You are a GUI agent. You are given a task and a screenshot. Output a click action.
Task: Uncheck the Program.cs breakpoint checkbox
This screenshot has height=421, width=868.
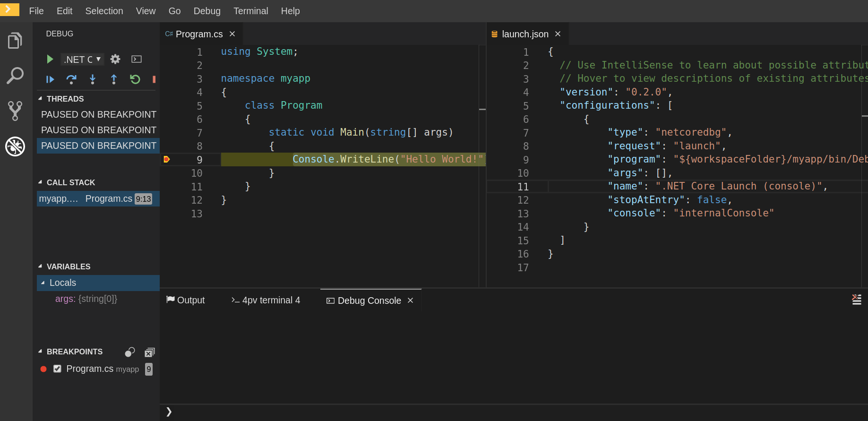(57, 369)
